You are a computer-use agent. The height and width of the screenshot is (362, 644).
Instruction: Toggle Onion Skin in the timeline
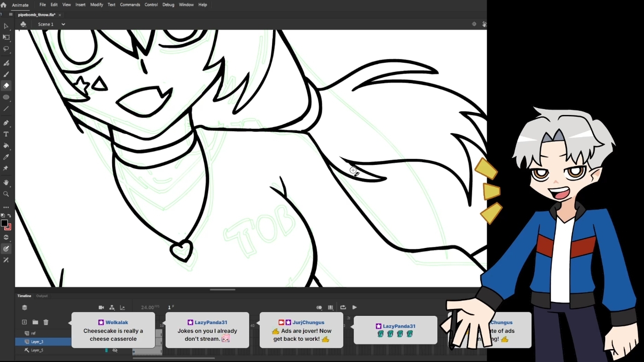(319, 308)
